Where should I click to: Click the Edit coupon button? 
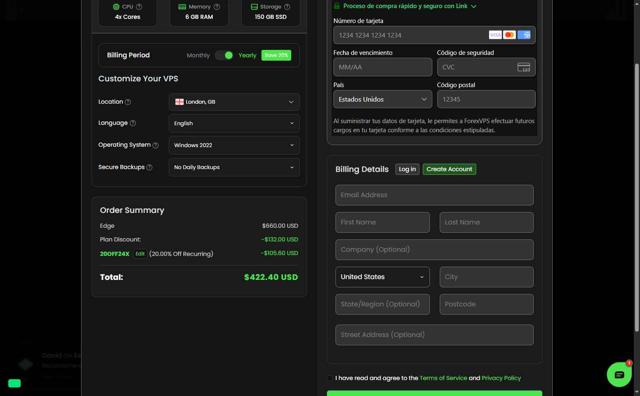[140, 254]
